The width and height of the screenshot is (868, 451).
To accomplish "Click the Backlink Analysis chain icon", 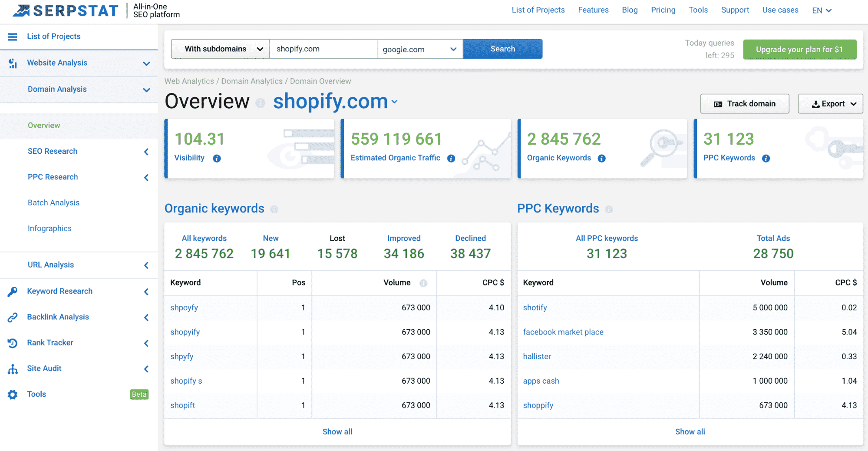I will [13, 318].
